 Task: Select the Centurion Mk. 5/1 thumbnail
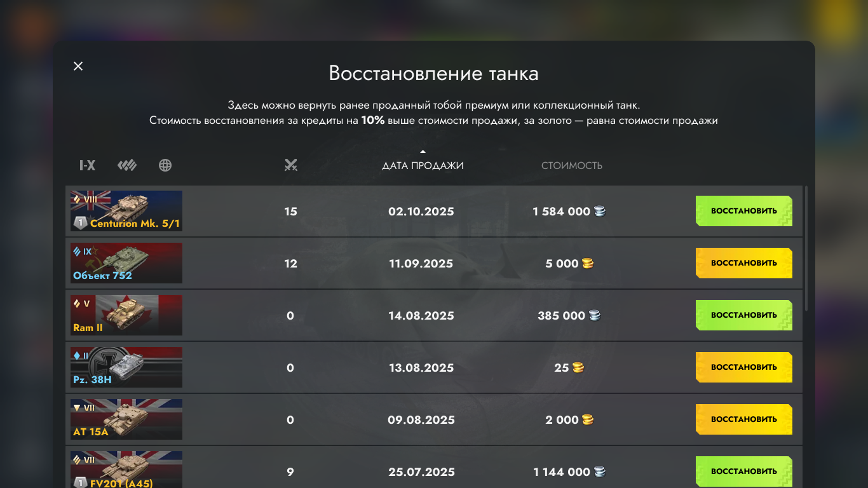click(126, 211)
